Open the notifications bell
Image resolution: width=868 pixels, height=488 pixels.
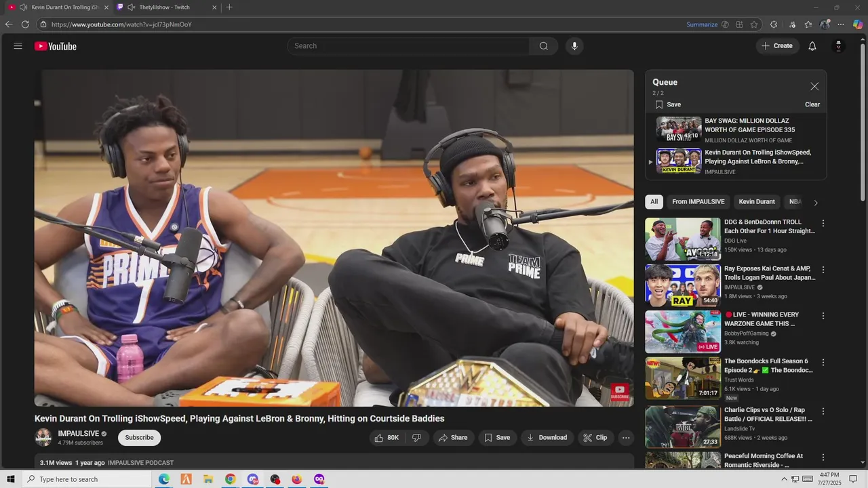pos(812,46)
